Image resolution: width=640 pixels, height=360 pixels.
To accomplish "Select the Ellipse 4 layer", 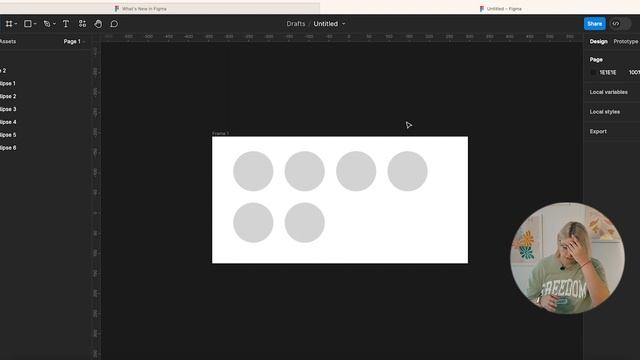I will (x=8, y=122).
